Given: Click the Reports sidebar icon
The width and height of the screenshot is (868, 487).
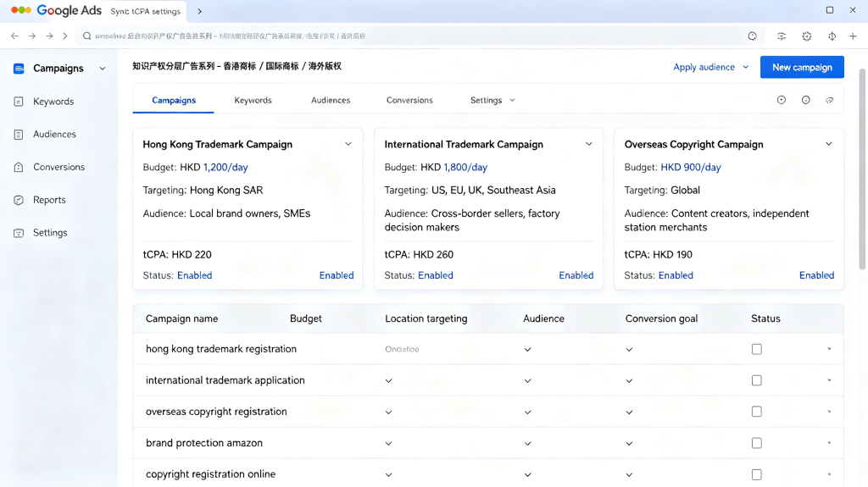Looking at the screenshot, I should (19, 201).
